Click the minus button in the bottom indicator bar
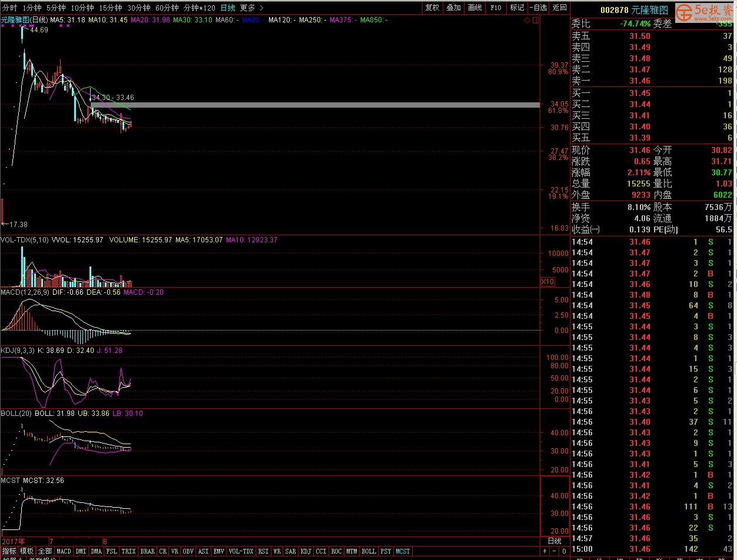Image resolution: width=737 pixels, height=560 pixels. click(x=553, y=551)
